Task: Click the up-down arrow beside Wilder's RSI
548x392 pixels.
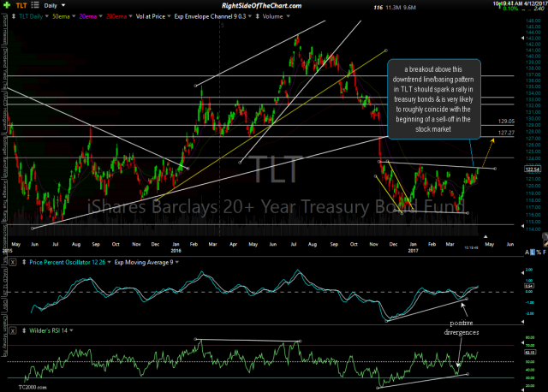Action: 24,330
